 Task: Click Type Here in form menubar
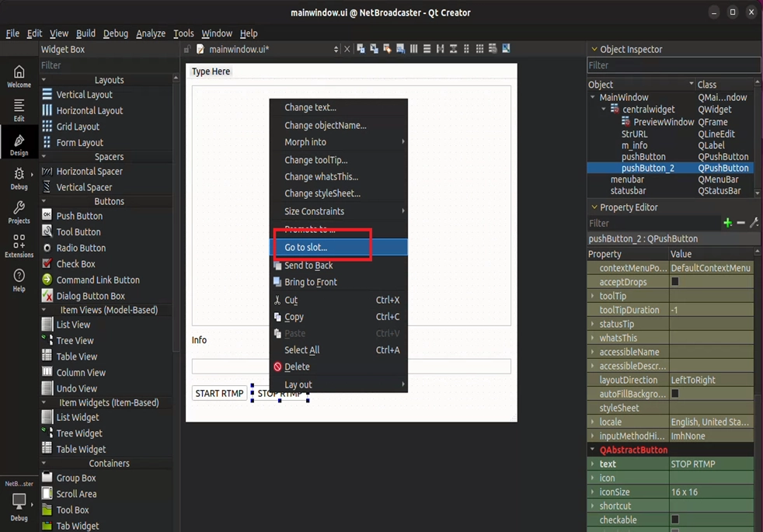coord(211,71)
